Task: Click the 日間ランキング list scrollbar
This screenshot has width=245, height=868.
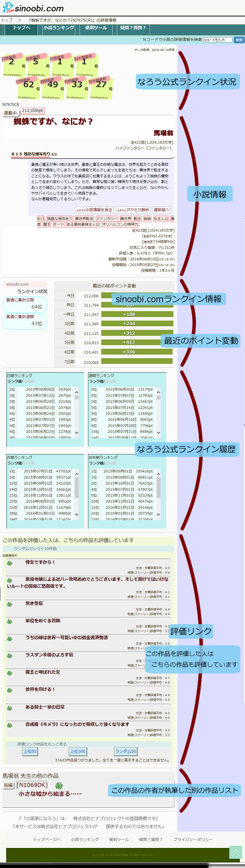Action: pyautogui.click(x=77, y=412)
